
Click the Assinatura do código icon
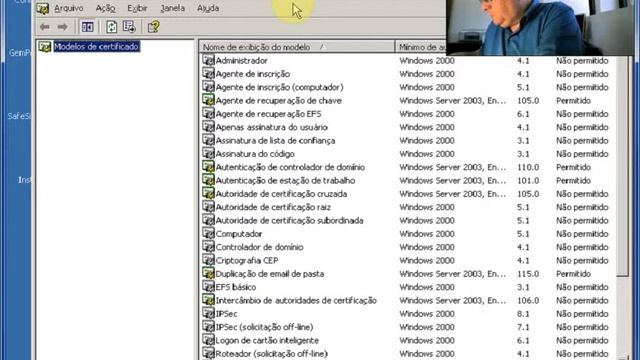click(208, 153)
